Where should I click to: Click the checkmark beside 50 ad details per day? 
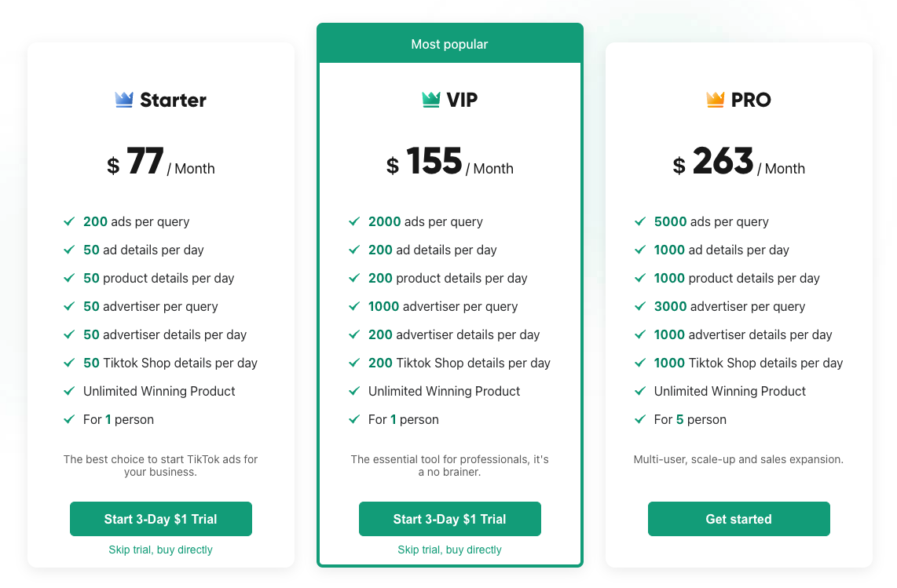click(x=69, y=250)
